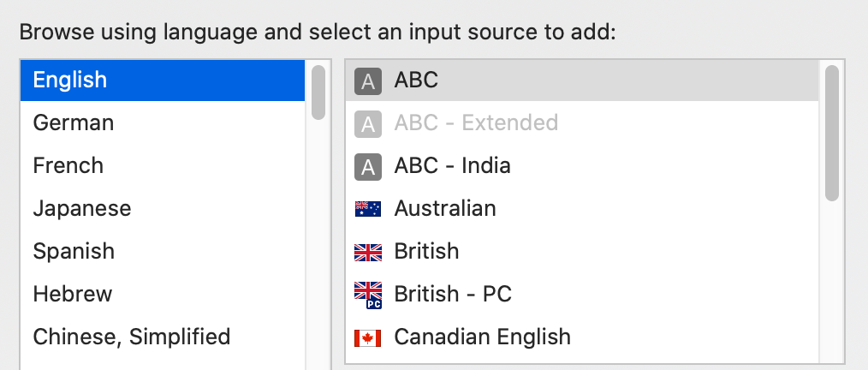This screenshot has height=370, width=868.
Task: Click the British flag icon
Action: pos(367,252)
